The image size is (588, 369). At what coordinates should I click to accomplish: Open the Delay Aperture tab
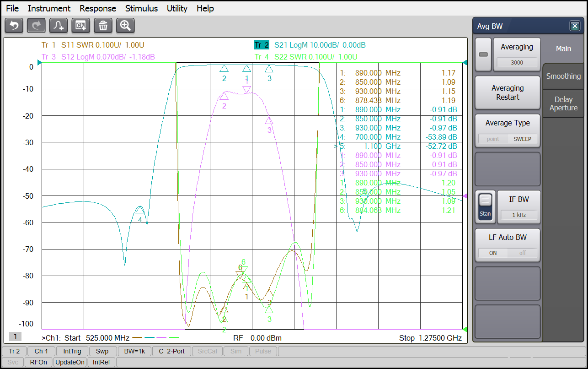(x=563, y=103)
